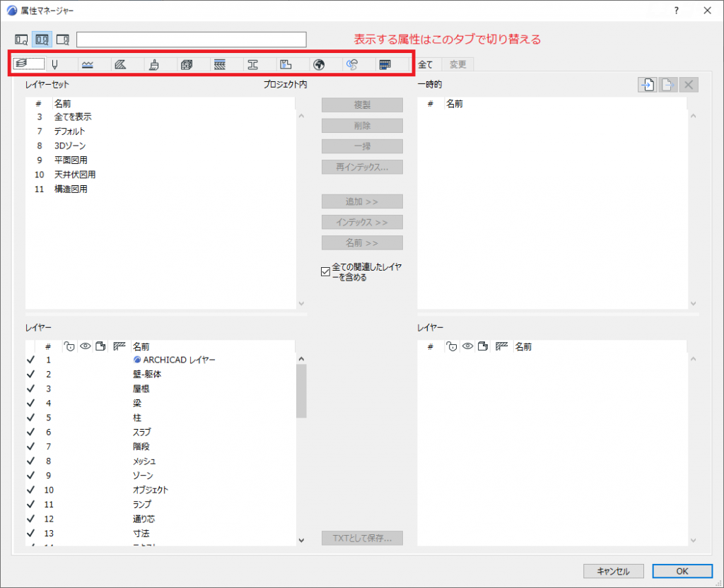The image size is (724, 588).
Task: Click the 一掃 (Purge) button
Action: click(x=362, y=146)
